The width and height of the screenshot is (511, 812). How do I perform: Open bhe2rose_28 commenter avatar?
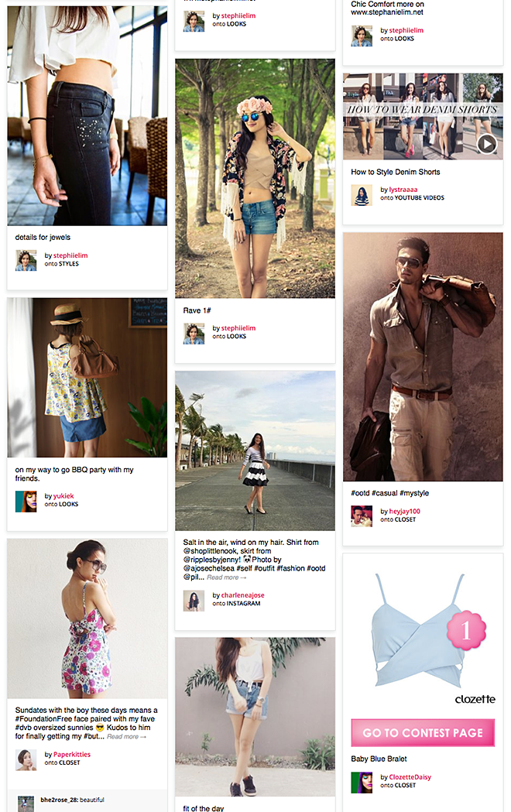[26, 803]
